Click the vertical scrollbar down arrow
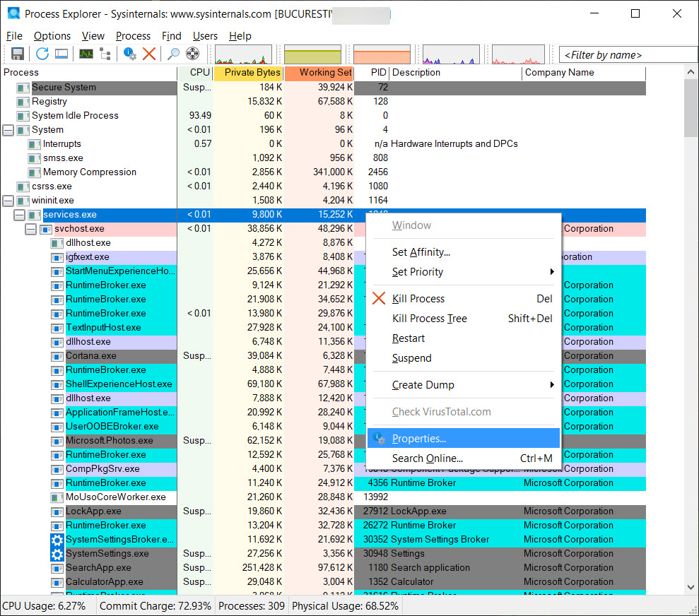 coord(691,587)
